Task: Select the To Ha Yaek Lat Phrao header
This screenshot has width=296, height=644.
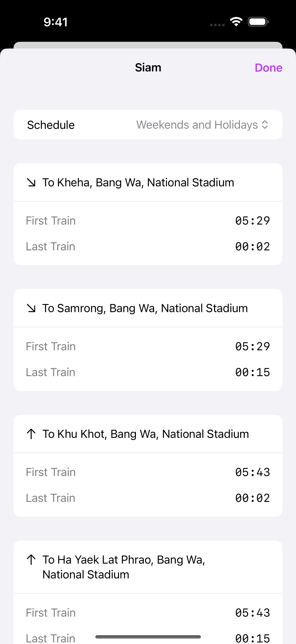Action: coord(124,567)
